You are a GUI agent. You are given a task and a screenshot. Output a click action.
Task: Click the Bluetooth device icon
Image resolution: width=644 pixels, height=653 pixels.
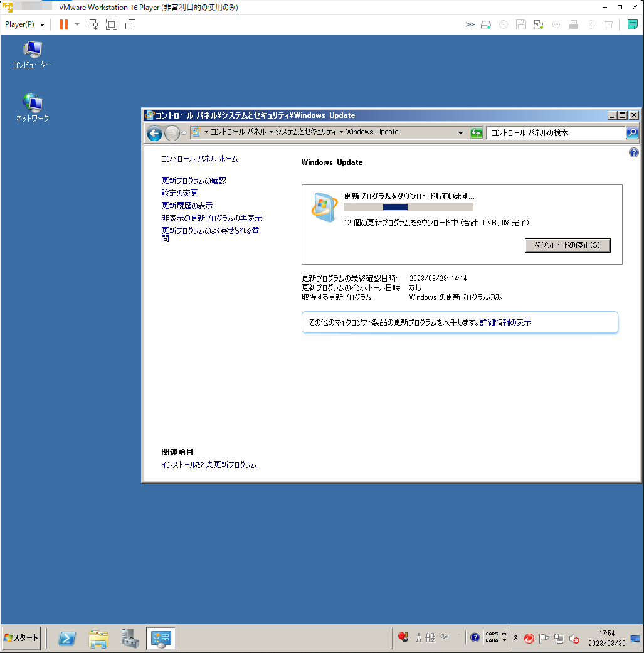coord(591,24)
